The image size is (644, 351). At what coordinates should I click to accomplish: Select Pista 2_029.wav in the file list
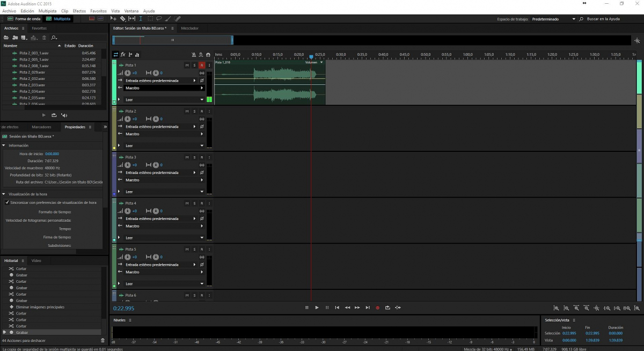point(32,72)
